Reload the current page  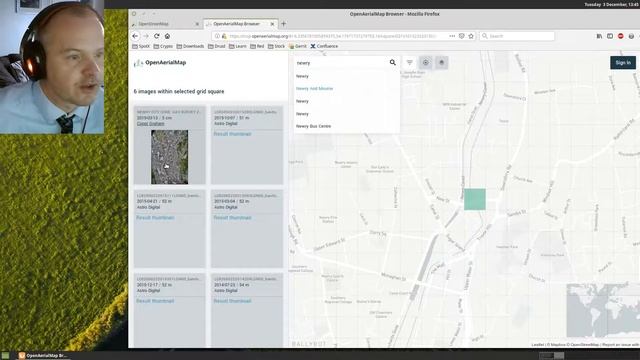156,36
